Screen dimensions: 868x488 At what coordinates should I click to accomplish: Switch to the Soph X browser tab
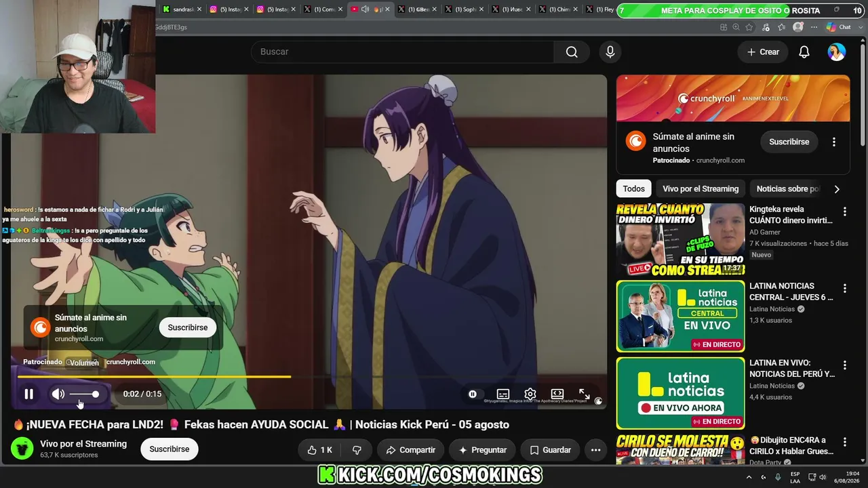(464, 9)
